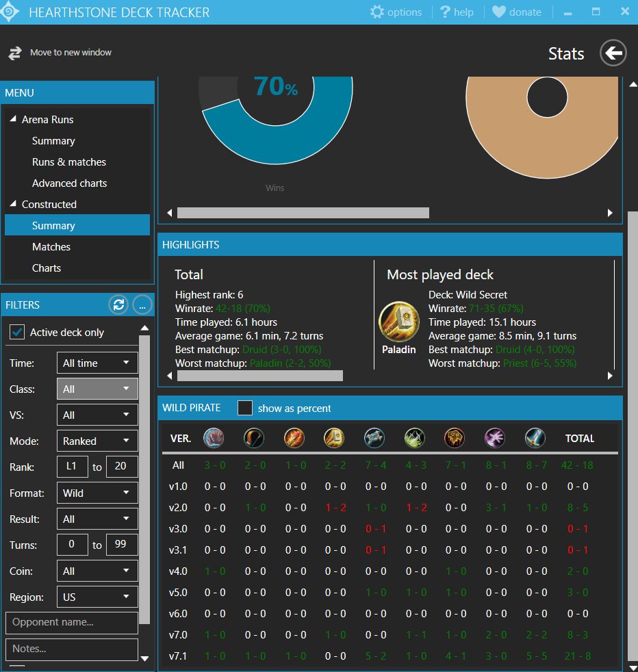Click the Rogue class icon column header
638x672 pixels.
point(415,438)
